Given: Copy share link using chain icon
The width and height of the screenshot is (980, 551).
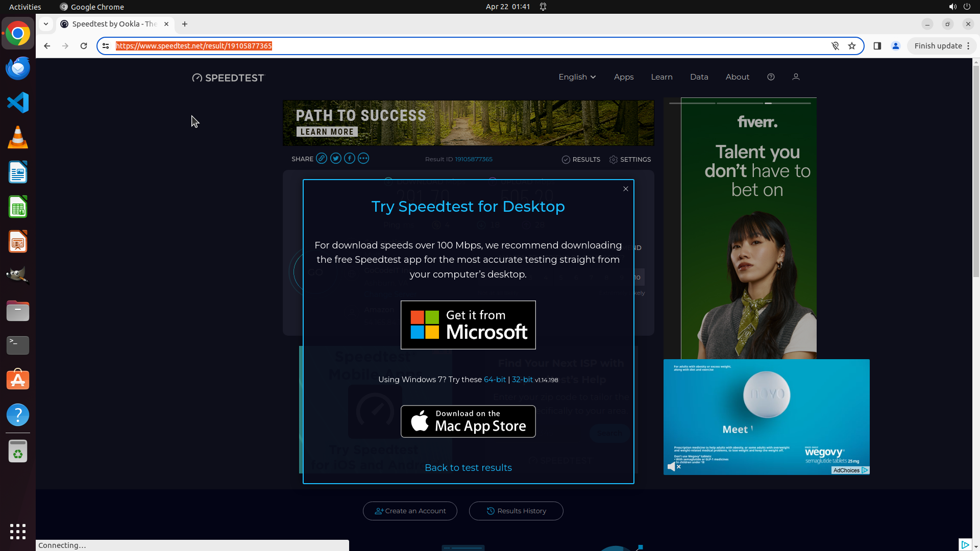Looking at the screenshot, I should point(322,159).
